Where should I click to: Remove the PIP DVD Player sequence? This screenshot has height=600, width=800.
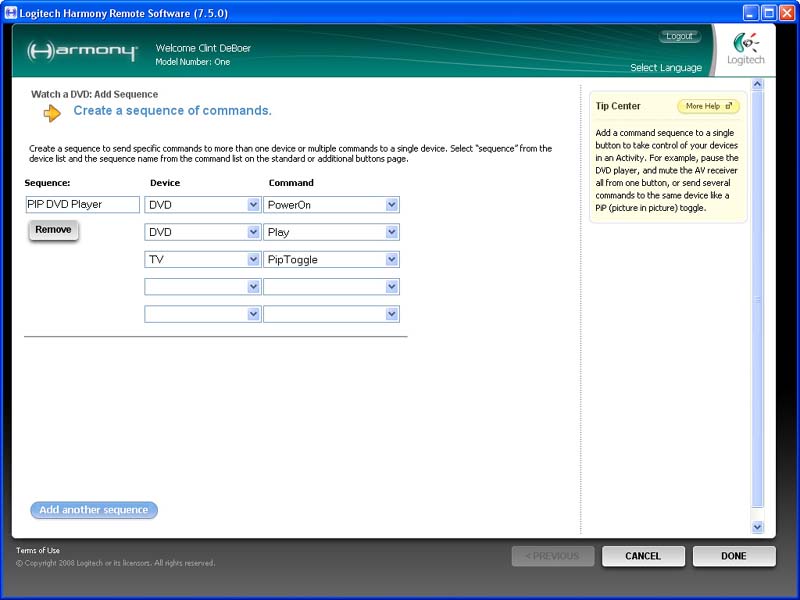(x=53, y=230)
